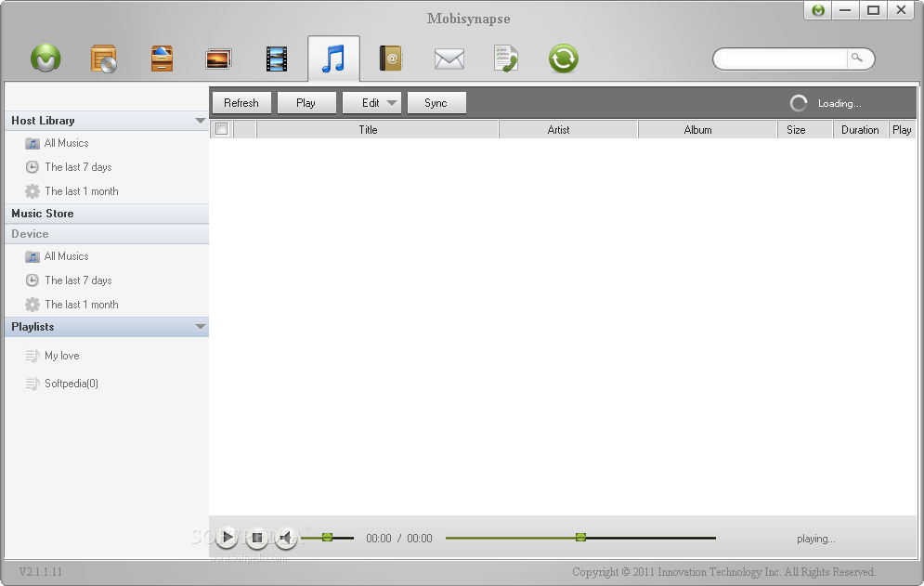The image size is (924, 586).
Task: Open the green sync arrows icon
Action: (x=564, y=59)
